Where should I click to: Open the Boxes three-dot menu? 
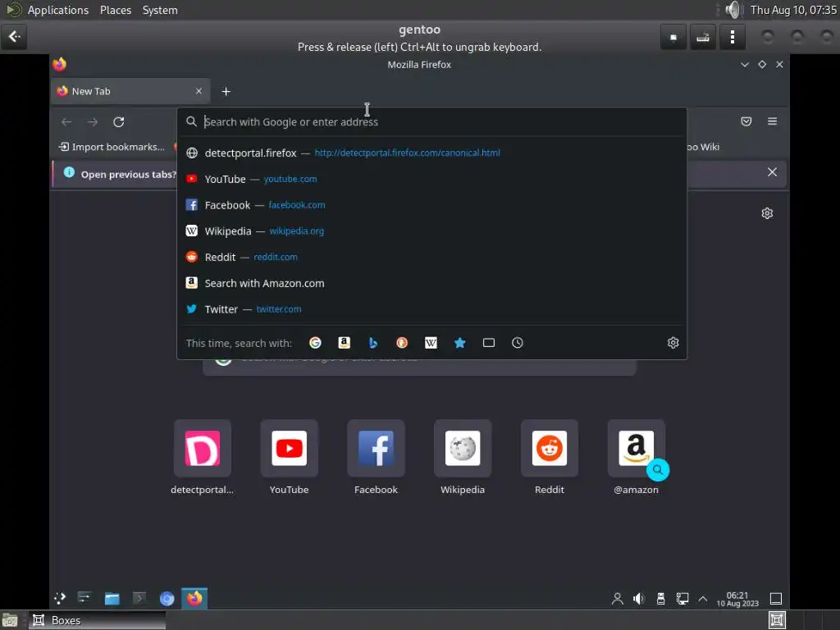tap(733, 37)
